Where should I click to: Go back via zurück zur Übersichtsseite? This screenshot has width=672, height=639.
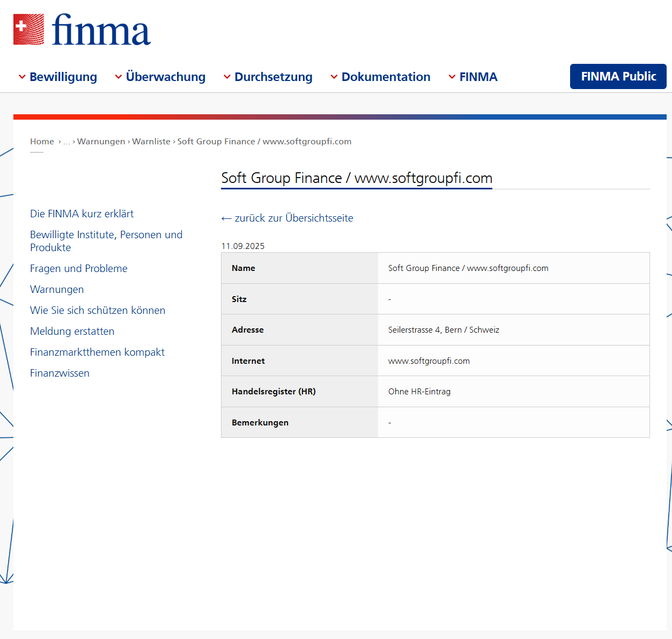pos(287,218)
